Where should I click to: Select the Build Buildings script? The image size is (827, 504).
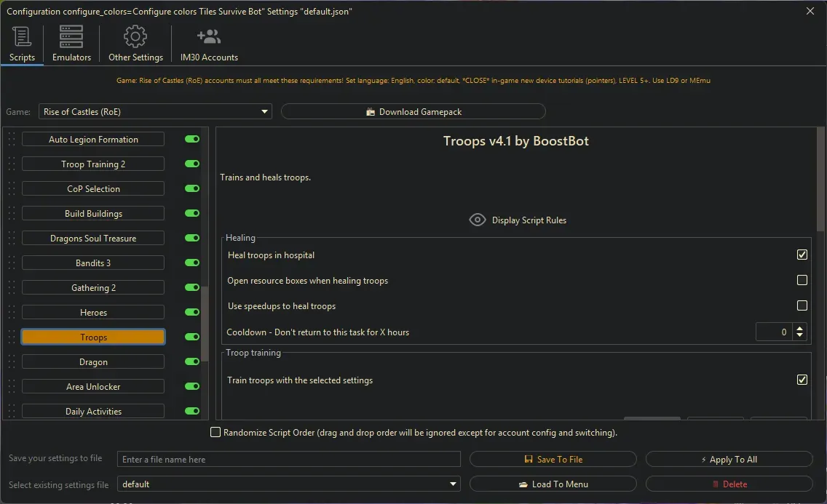point(93,213)
